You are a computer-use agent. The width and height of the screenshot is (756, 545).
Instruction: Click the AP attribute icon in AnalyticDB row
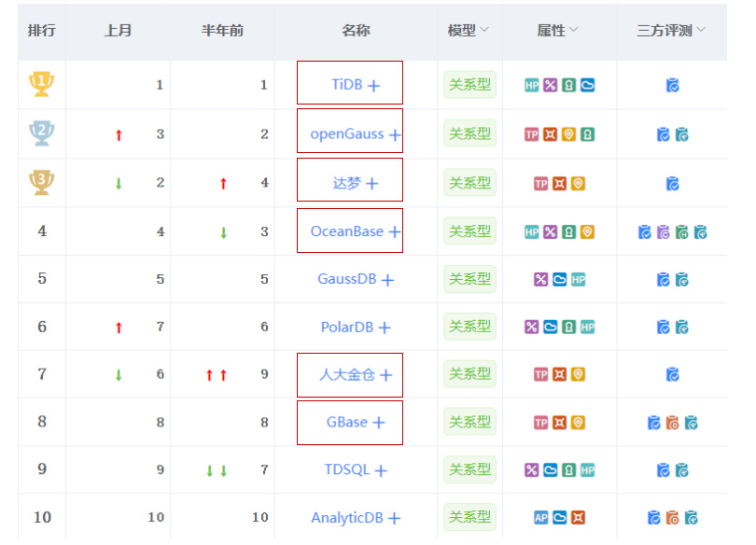pyautogui.click(x=541, y=518)
